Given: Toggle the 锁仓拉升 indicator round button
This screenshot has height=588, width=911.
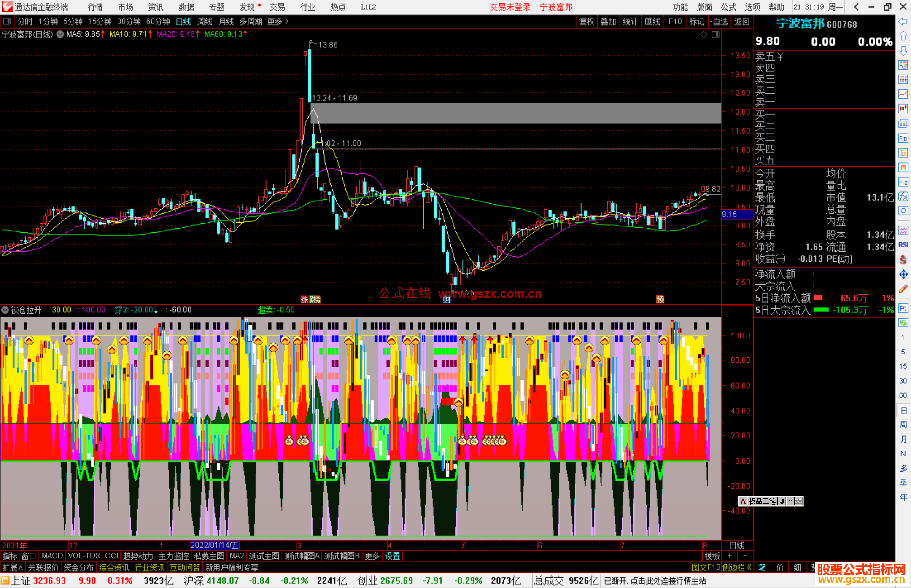Looking at the screenshot, I should [5, 310].
